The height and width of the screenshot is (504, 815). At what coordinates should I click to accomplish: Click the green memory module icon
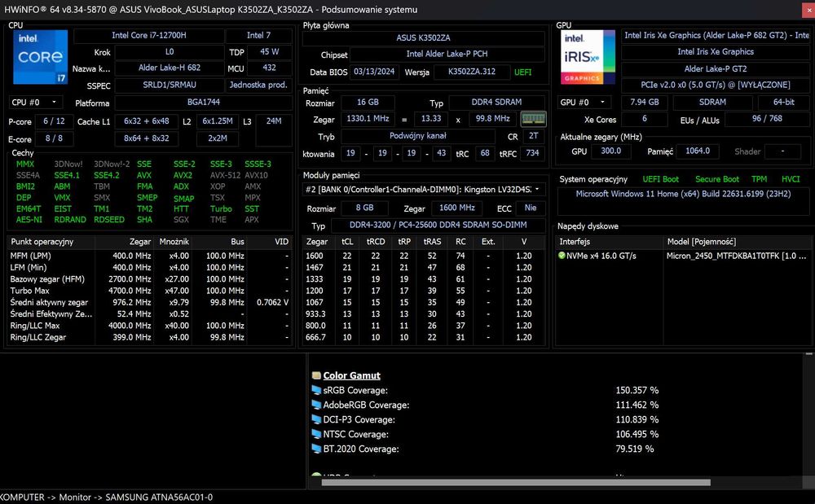(x=533, y=119)
